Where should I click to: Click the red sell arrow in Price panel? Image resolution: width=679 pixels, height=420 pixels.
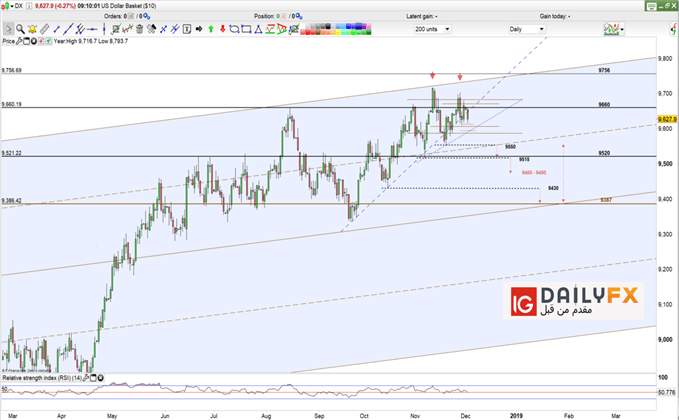41,41
